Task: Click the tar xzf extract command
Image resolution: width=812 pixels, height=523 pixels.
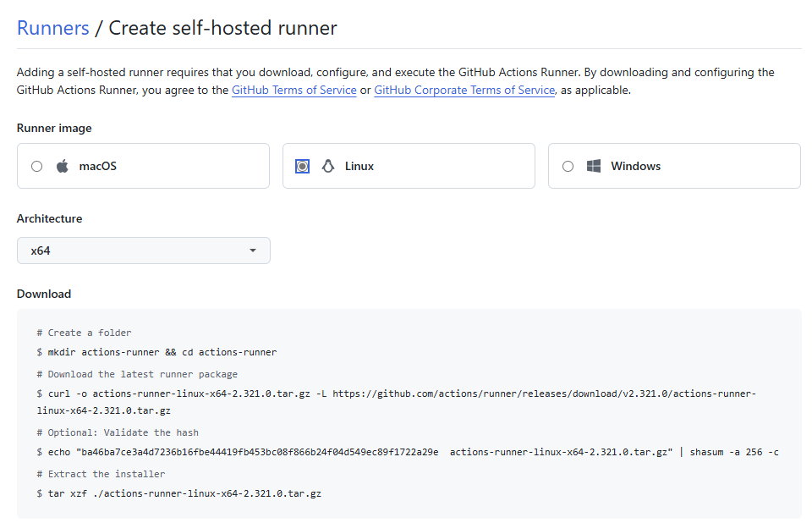Action: 179,494
